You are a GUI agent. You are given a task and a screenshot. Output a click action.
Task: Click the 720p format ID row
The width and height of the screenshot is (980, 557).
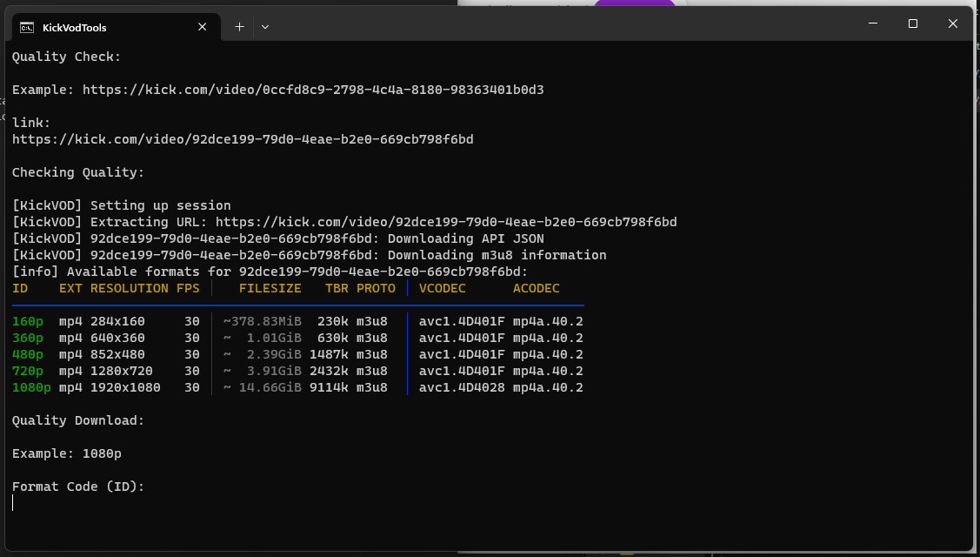point(28,371)
